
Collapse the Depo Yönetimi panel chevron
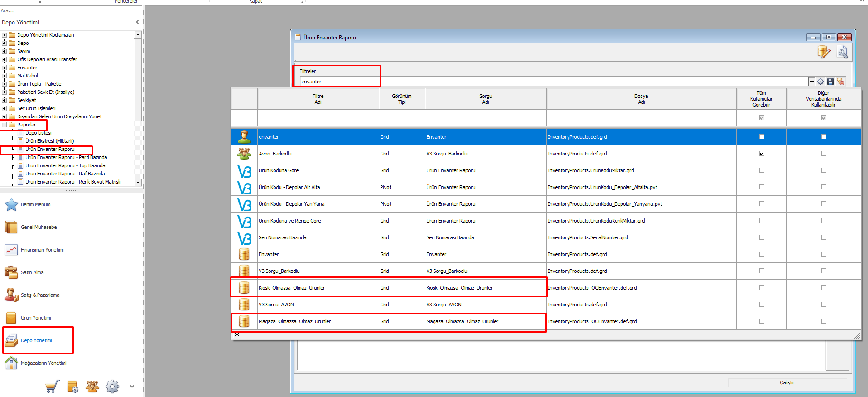point(137,22)
